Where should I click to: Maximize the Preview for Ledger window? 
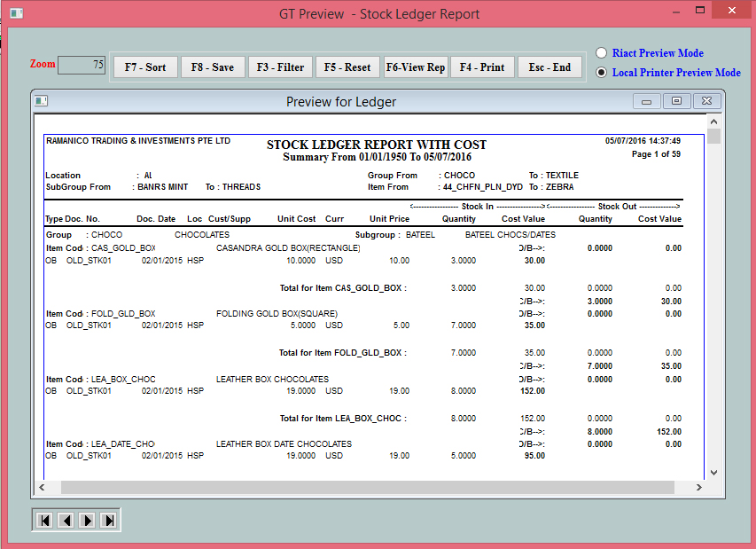point(676,102)
